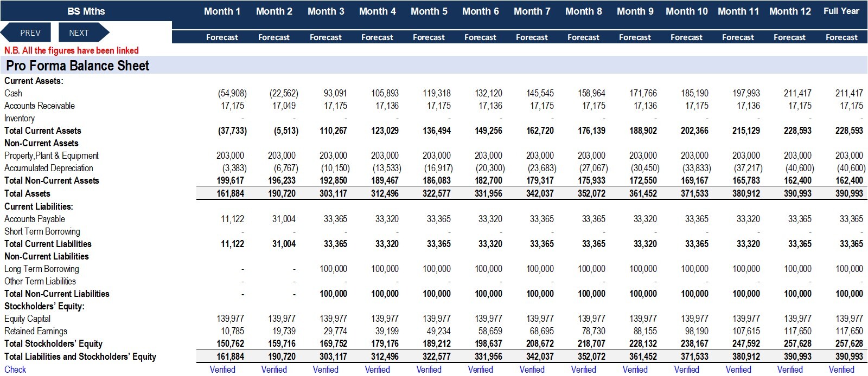868x376 pixels.
Task: Select the Total Assets row label
Action: pyautogui.click(x=27, y=193)
